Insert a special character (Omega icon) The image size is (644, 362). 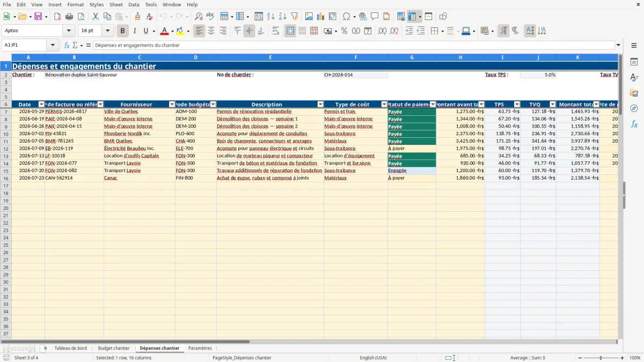(346, 17)
